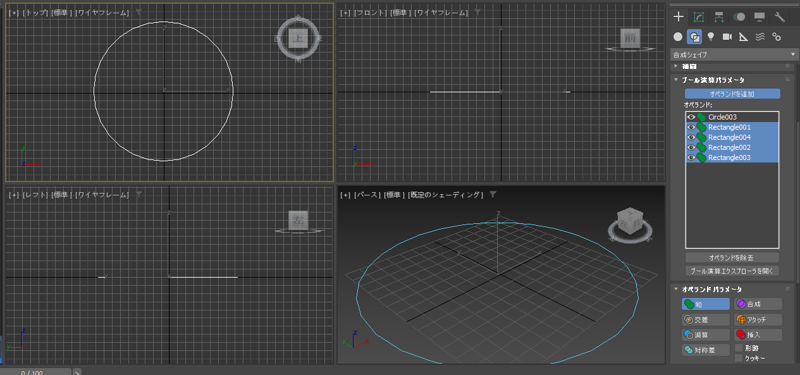Select the Cameras category icon

[x=727, y=37]
